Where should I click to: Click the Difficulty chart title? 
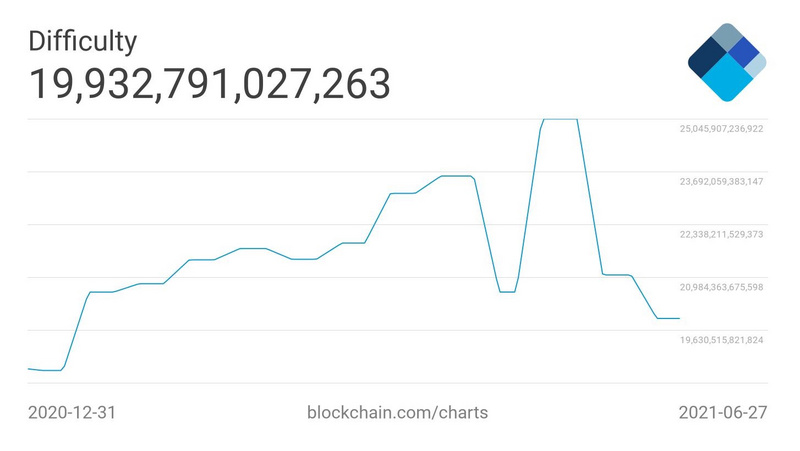pos(82,41)
